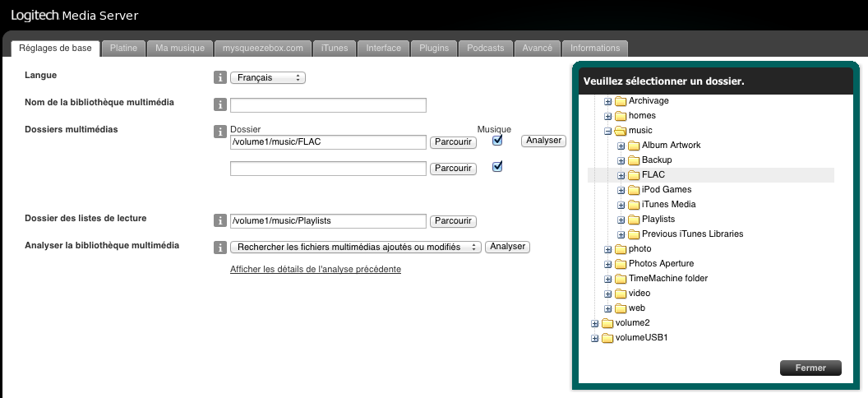
Task: Expand the iTunes Media tree node
Action: (x=621, y=205)
